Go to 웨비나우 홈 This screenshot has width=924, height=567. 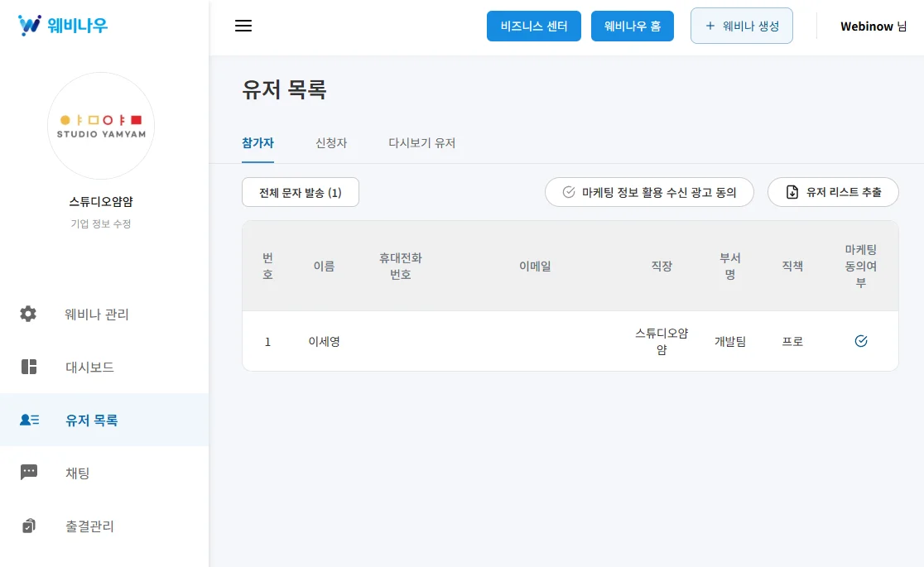(633, 26)
